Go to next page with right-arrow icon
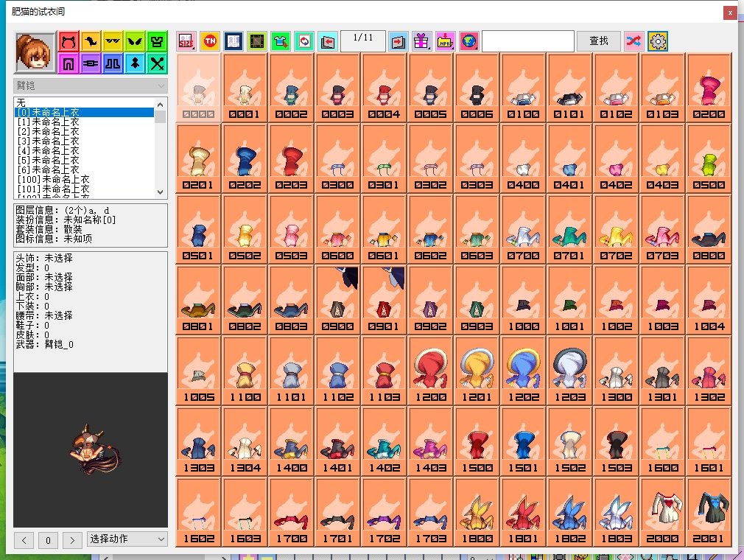The width and height of the screenshot is (744, 560). 398,42
